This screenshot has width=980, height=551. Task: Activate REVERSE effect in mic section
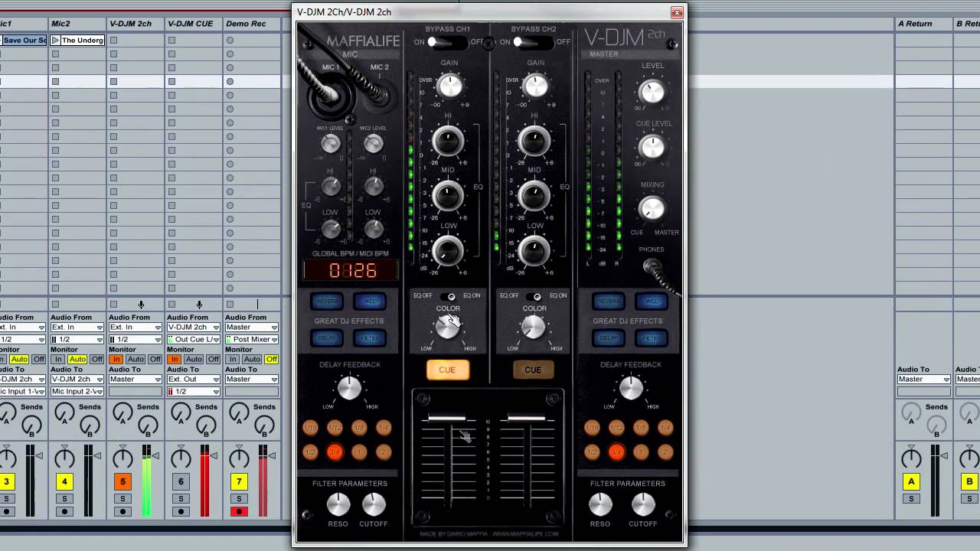pyautogui.click(x=327, y=302)
